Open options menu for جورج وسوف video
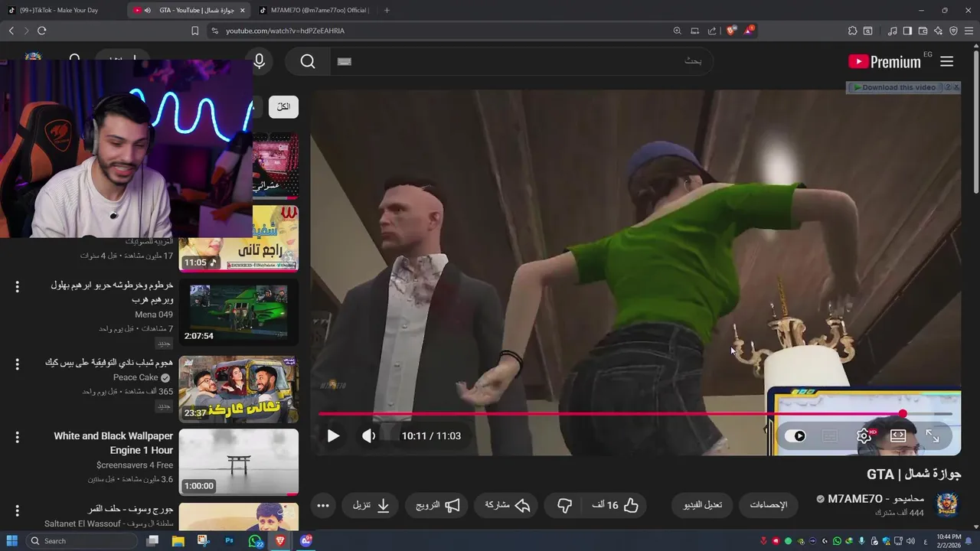This screenshot has height=551, width=980. [17, 510]
